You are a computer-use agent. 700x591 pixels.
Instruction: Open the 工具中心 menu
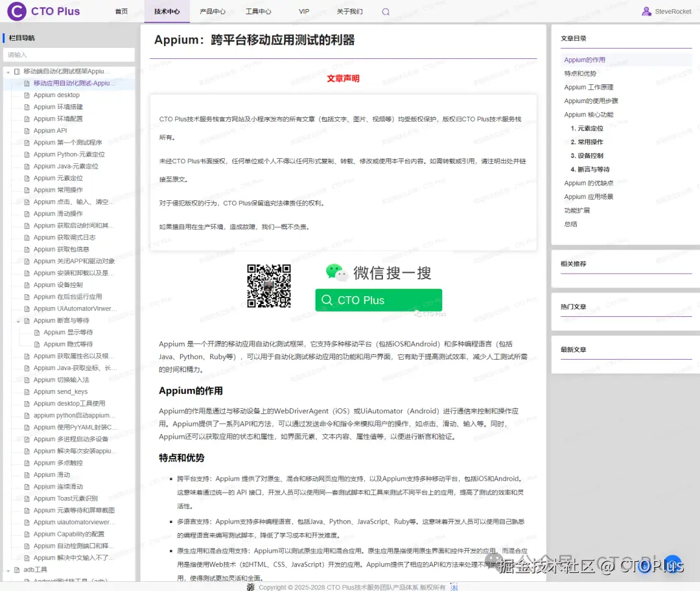(258, 12)
